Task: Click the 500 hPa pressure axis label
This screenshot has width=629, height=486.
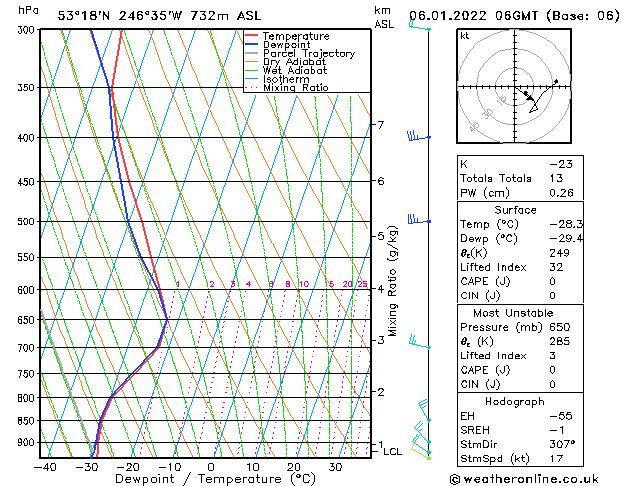Action: click(x=26, y=221)
